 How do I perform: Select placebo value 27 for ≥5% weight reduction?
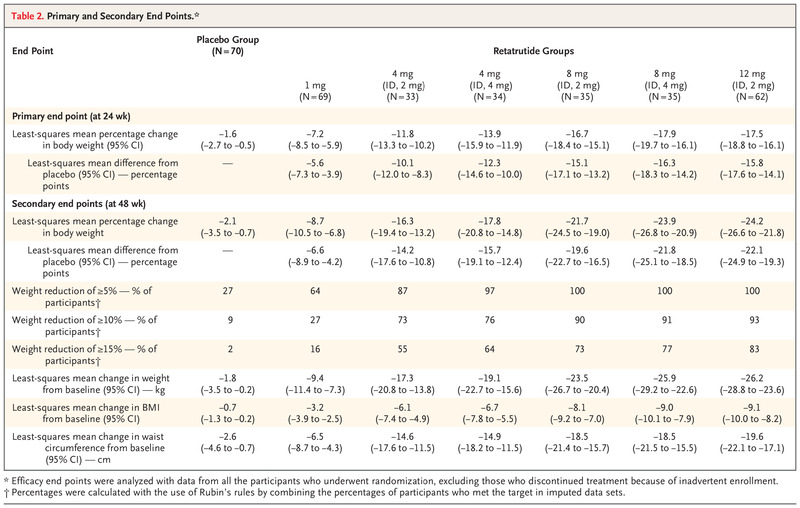coord(228,291)
